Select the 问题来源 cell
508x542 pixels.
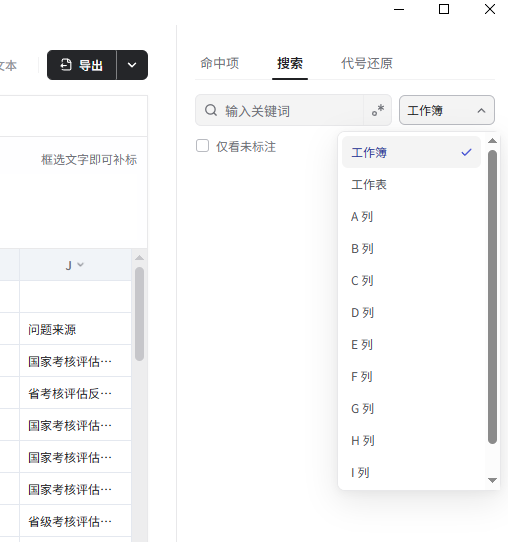pos(75,329)
